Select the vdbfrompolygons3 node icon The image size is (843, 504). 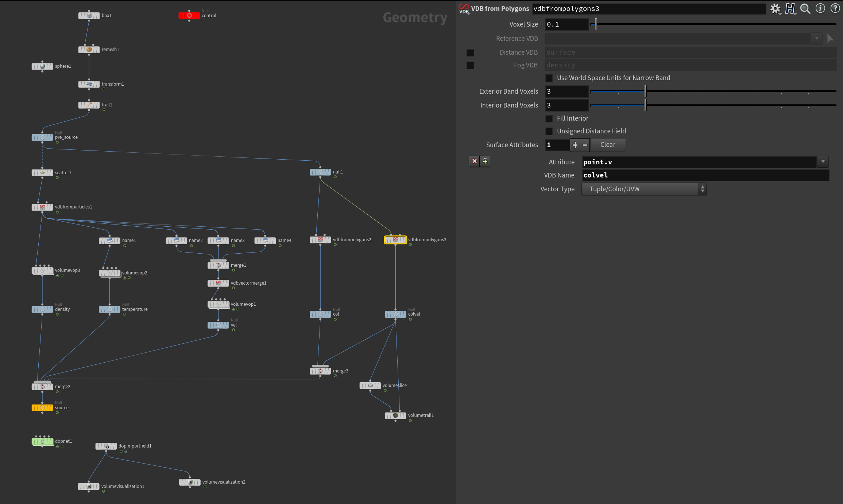pyautogui.click(x=395, y=240)
